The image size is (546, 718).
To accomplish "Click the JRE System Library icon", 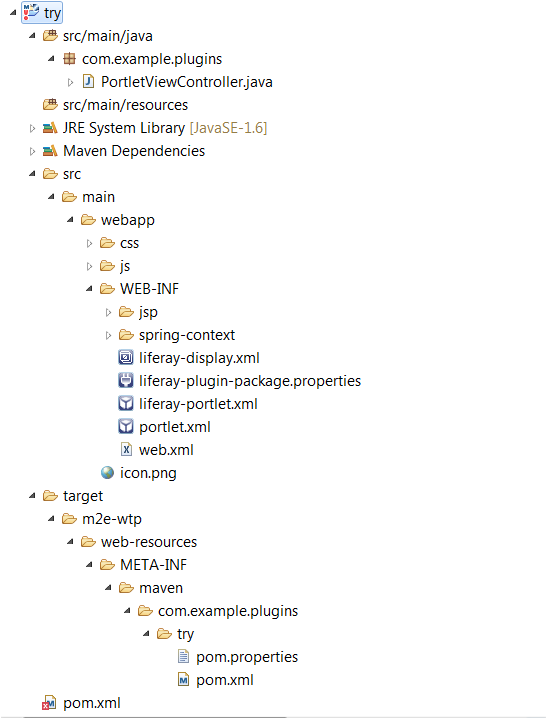I will tap(50, 128).
